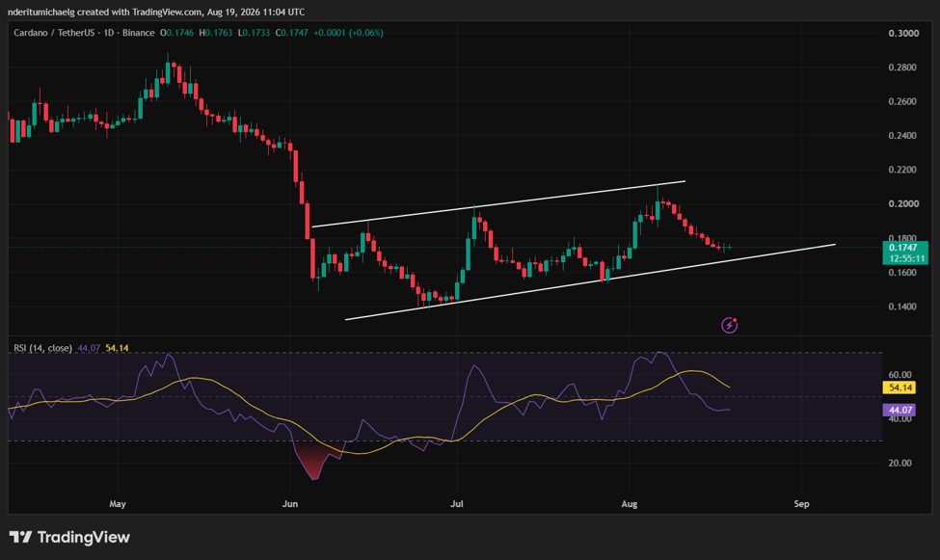The image size is (940, 560).
Task: Click the Sep label on time axis
Action: (801, 504)
